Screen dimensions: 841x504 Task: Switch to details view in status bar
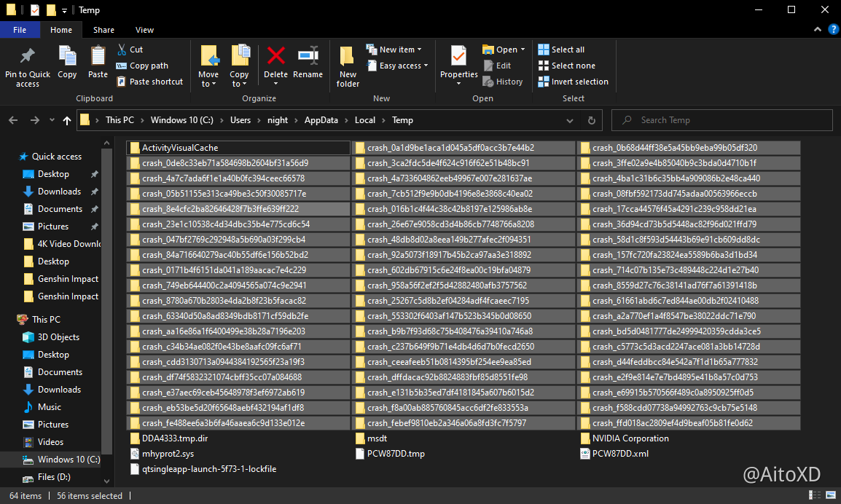pos(815,495)
